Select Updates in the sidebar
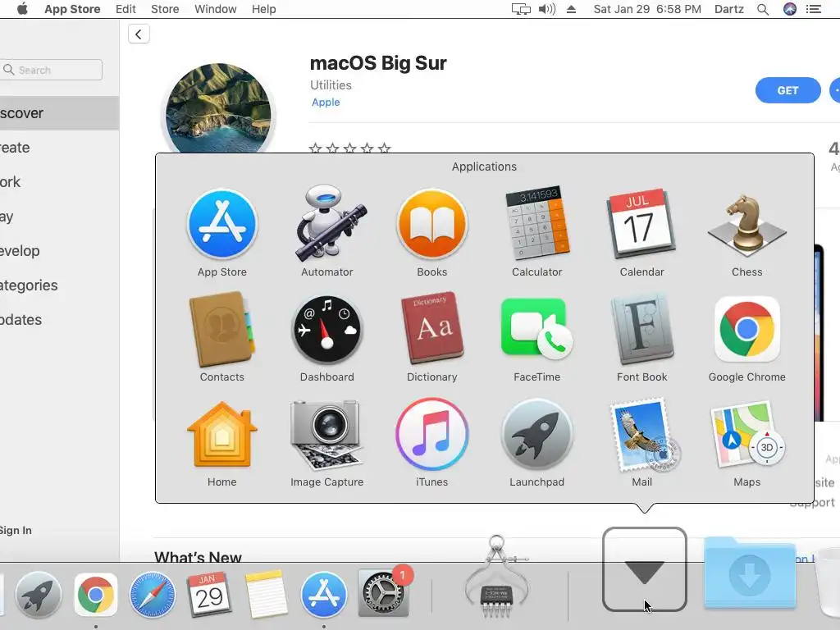This screenshot has width=840, height=630. tap(59, 319)
